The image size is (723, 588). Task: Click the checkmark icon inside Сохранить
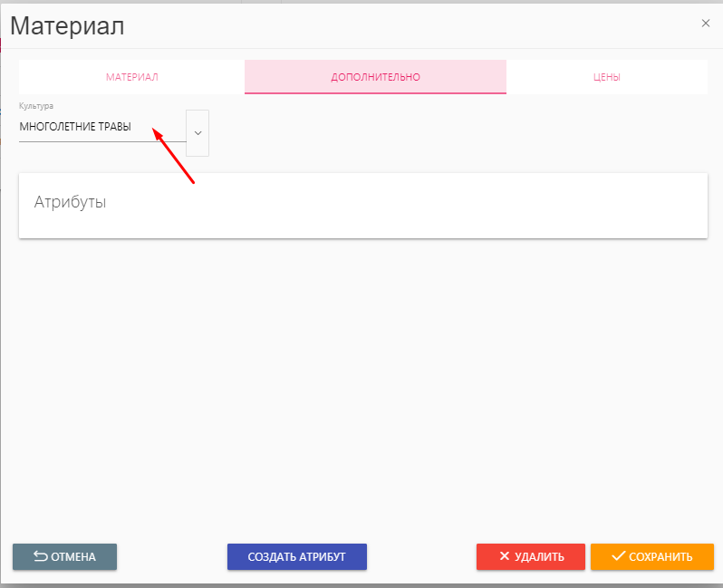click(x=619, y=556)
